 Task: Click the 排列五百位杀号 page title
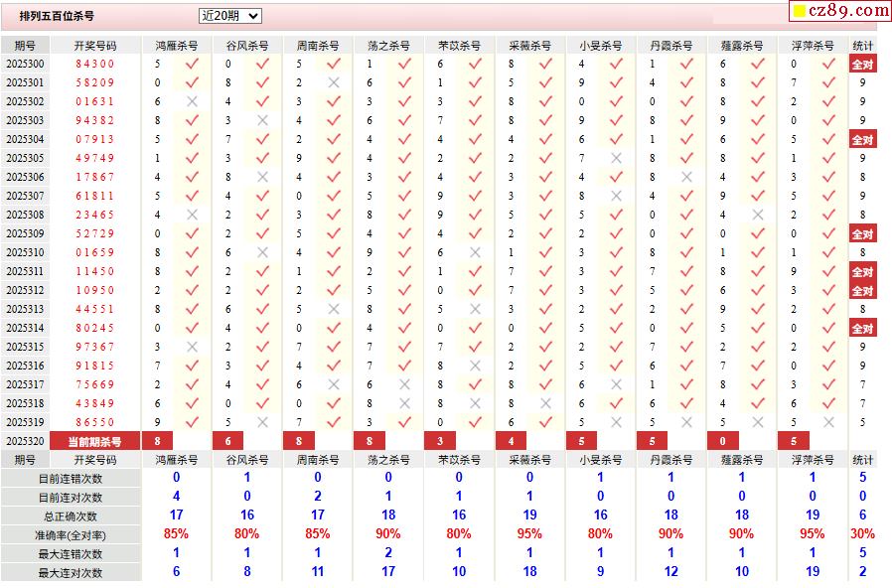click(x=57, y=16)
